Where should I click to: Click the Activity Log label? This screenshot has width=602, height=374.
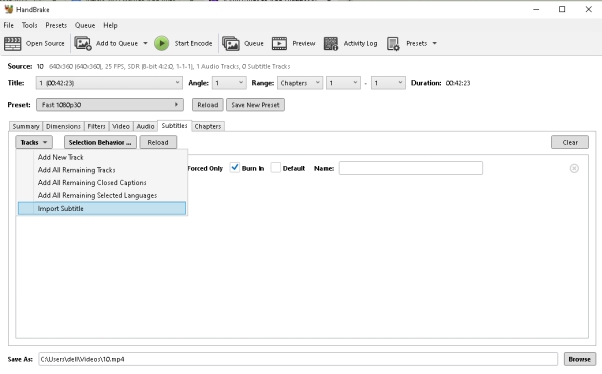361,43
